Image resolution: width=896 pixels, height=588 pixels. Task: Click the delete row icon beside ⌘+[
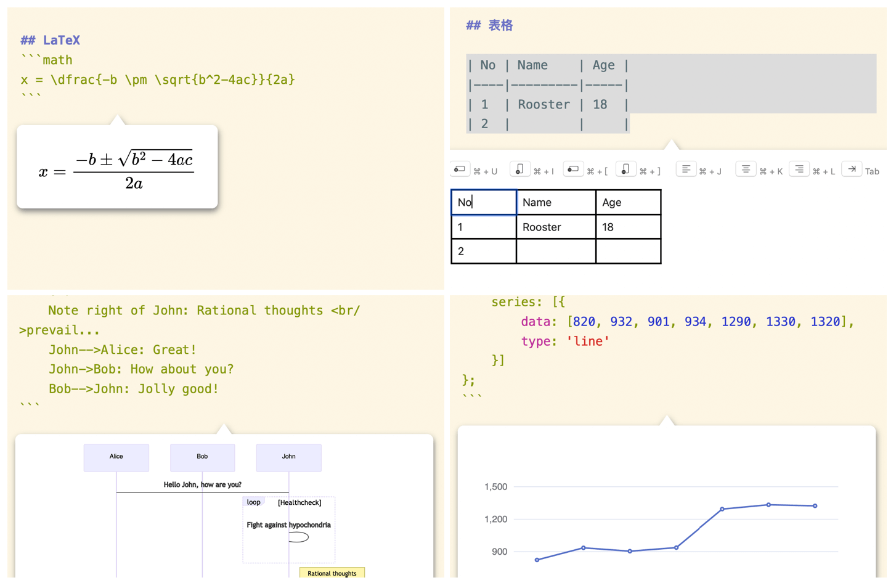tap(573, 169)
